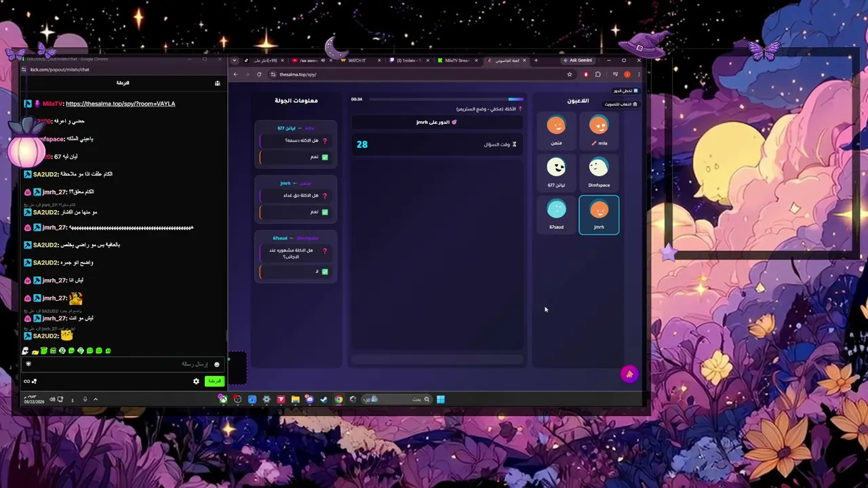Open the Chrome three-dot menu
This screenshot has width=868, height=488.
click(x=638, y=75)
